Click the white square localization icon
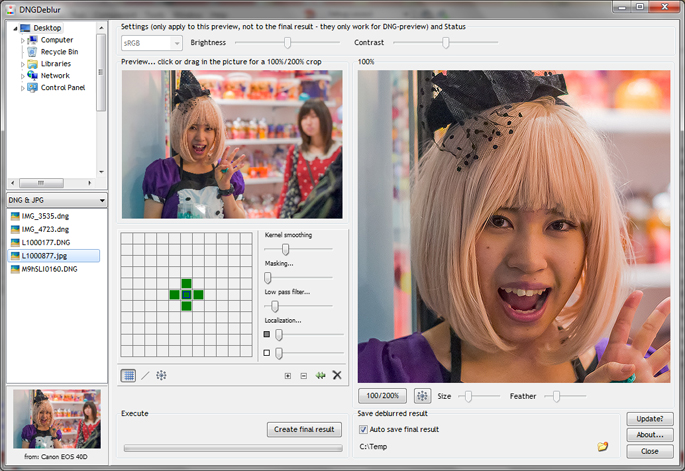 click(267, 353)
